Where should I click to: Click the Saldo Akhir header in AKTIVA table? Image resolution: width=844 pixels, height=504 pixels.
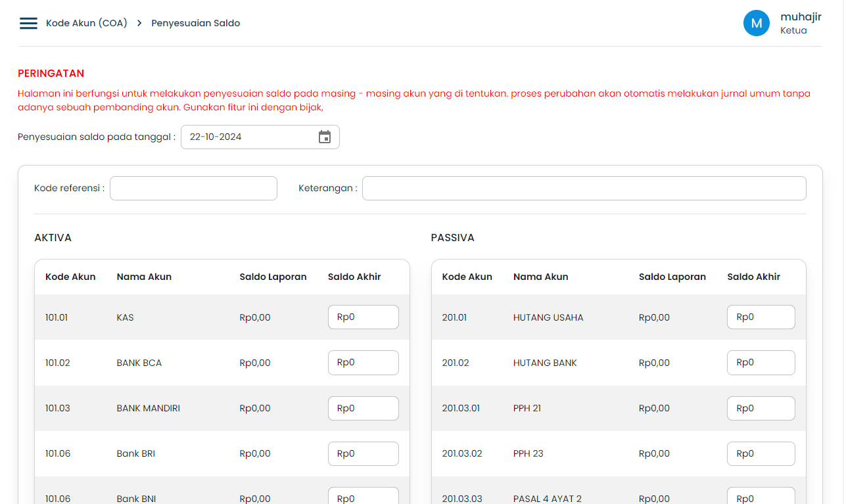pyautogui.click(x=354, y=277)
